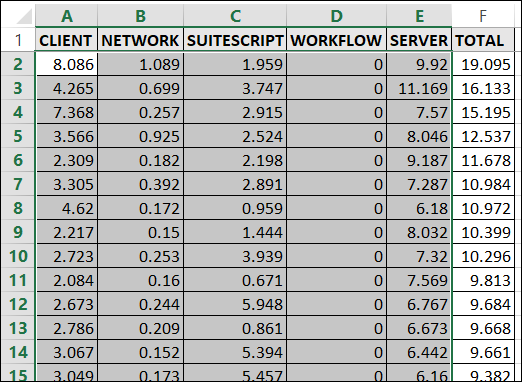Viewport: 522px width, 382px height.
Task: Select row 1 header
Action: (x=18, y=40)
